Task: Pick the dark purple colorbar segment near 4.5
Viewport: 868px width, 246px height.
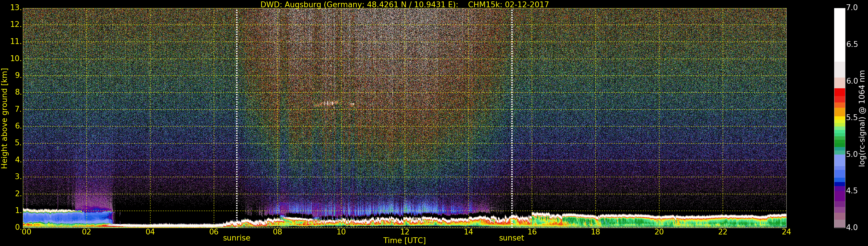Action: click(x=839, y=192)
